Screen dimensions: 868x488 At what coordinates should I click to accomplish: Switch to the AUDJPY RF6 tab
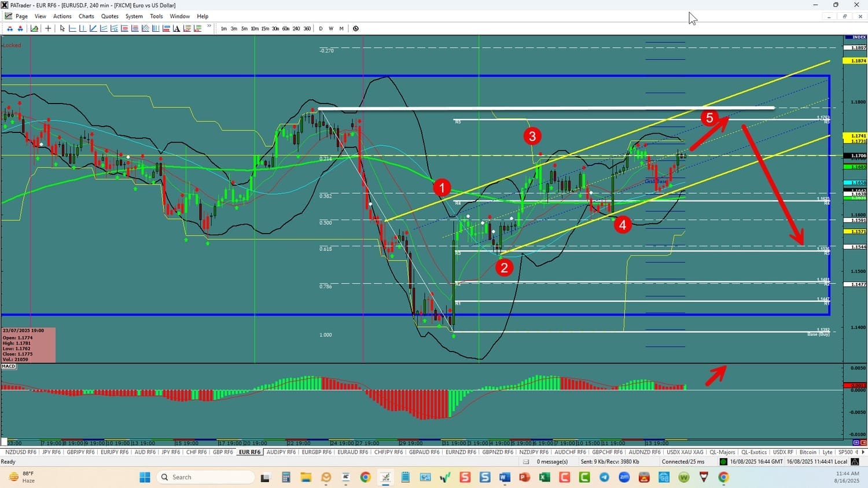point(281,452)
